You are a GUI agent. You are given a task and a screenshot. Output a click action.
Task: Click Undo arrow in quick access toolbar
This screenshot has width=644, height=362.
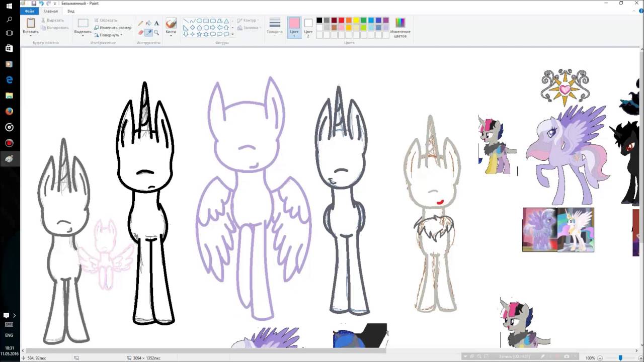tap(41, 3)
